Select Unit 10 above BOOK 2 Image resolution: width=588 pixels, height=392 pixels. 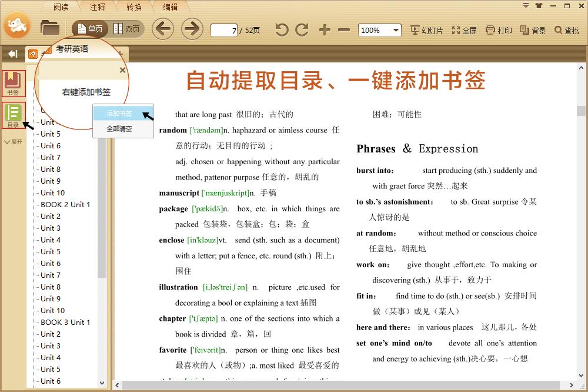pyautogui.click(x=52, y=192)
